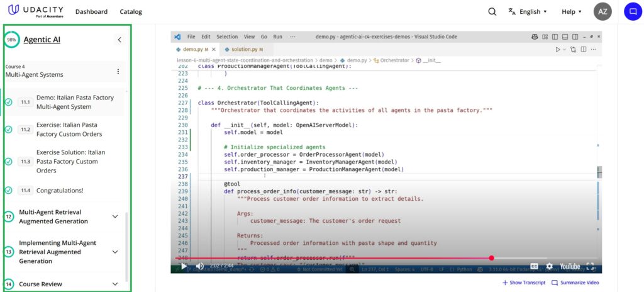Mute the video with the speaker icon
644x292 pixels.
[199, 266]
